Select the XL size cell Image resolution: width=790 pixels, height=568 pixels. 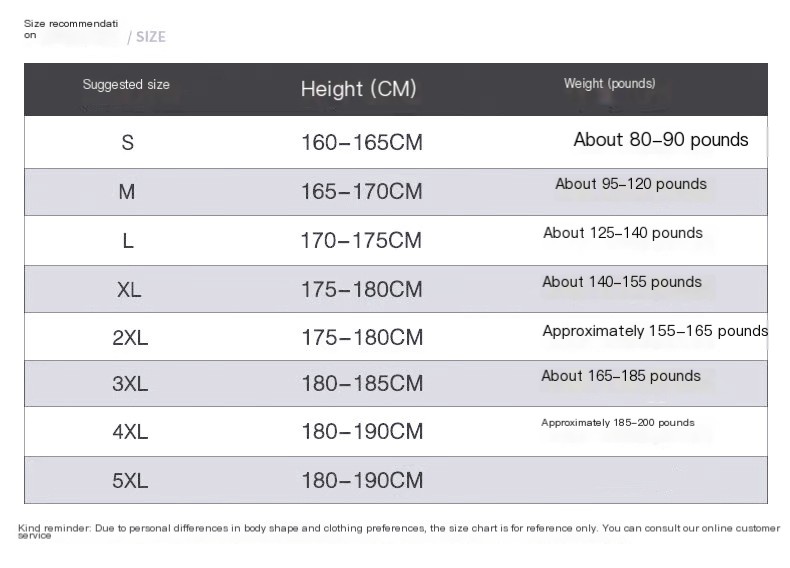pos(129,290)
